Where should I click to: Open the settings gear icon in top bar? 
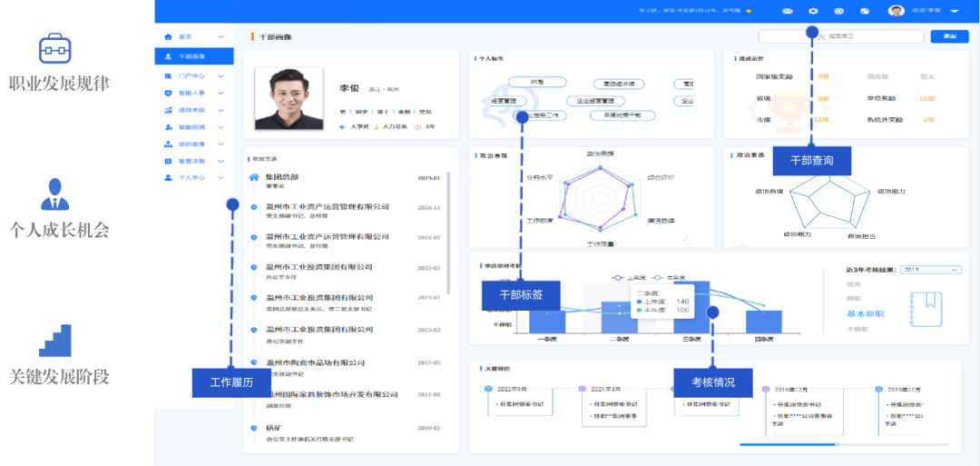point(813,11)
